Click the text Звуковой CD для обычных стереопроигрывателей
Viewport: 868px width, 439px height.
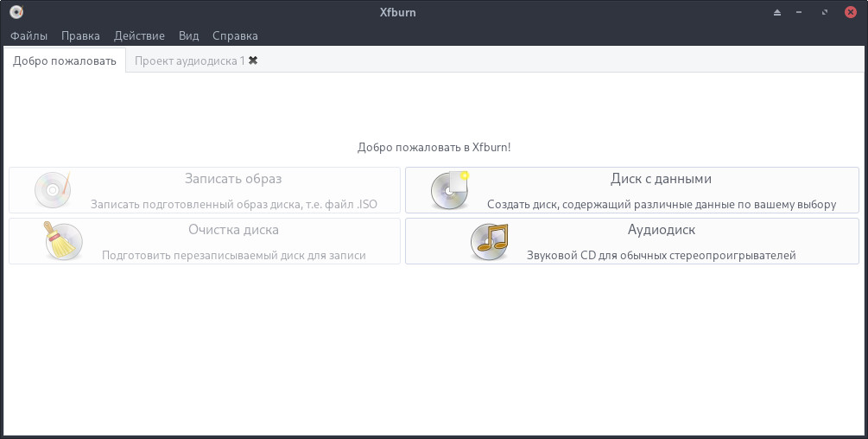[661, 255]
